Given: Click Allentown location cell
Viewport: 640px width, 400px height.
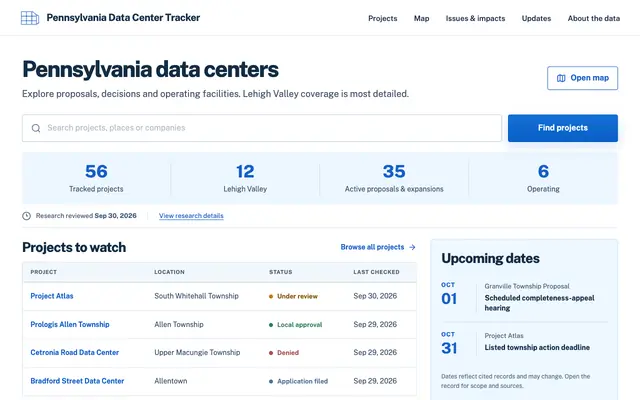Looking at the screenshot, I should tap(171, 381).
